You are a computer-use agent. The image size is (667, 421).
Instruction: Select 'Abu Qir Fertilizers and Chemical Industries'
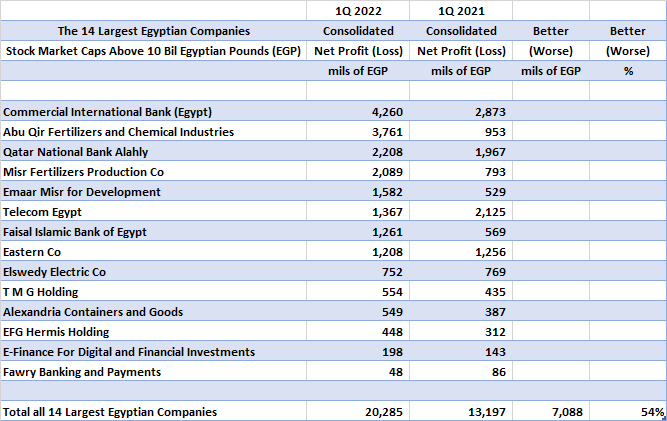[x=154, y=131]
